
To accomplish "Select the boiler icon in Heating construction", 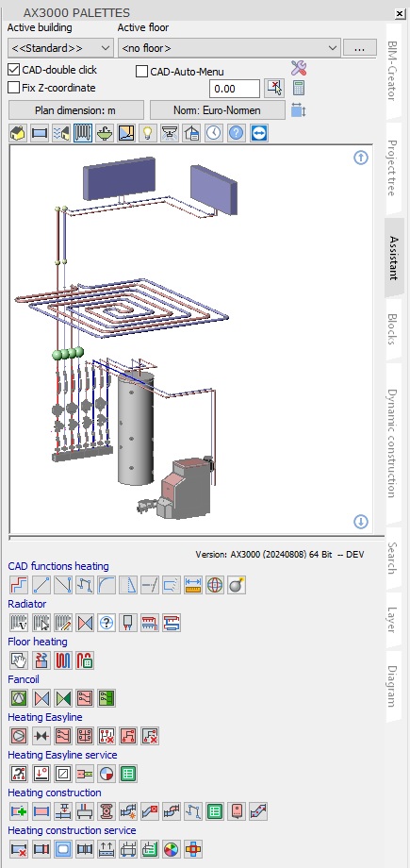I will pyautogui.click(x=237, y=811).
